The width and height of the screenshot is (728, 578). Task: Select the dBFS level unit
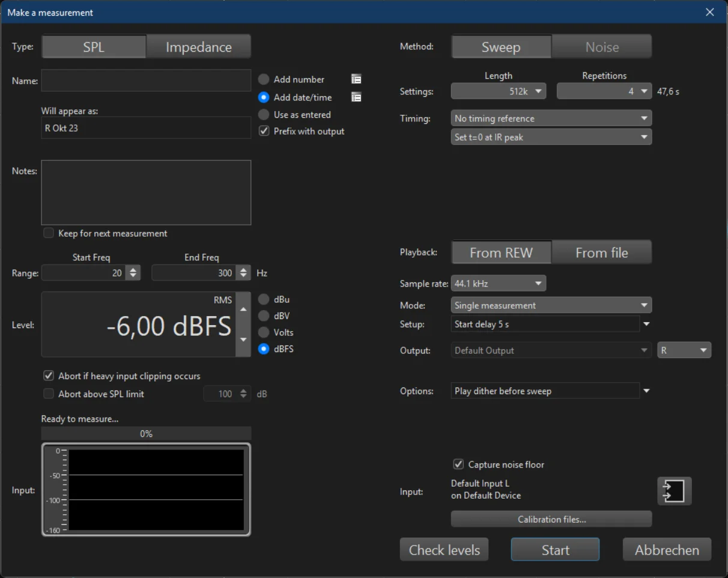[x=264, y=349]
